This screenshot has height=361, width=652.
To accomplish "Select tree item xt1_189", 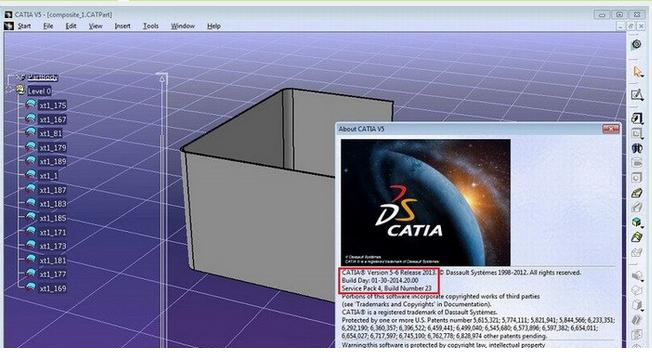I will tap(53, 161).
